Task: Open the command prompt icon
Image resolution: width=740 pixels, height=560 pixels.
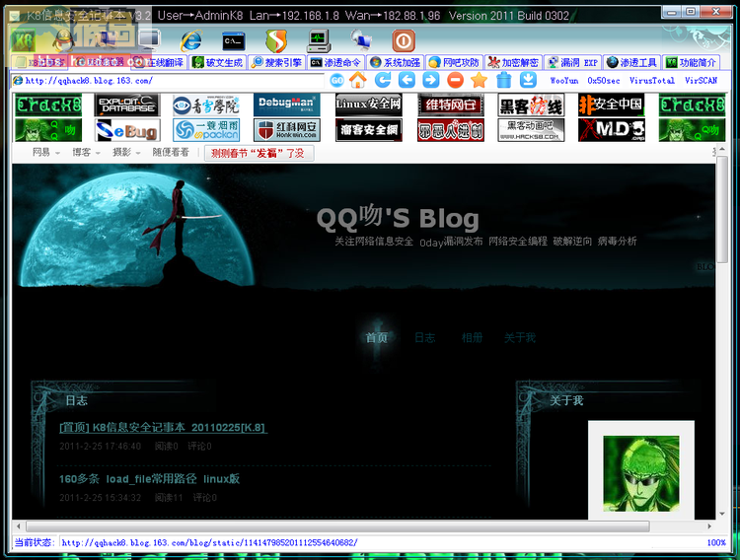Action: 234,41
